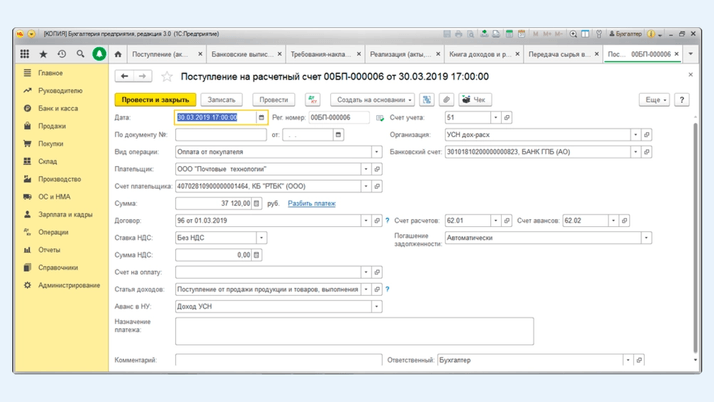The width and height of the screenshot is (714, 402).
Task: Expand the Вид операции dropdown
Action: click(x=376, y=152)
